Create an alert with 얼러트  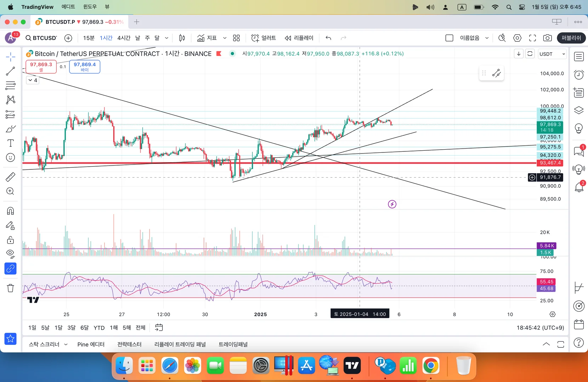point(263,38)
